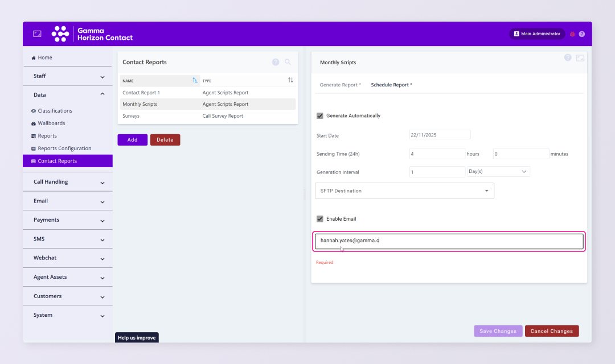Screen dimensions: 615x364
Task: Click the help icon in Contact Reports panel
Action: (276, 62)
